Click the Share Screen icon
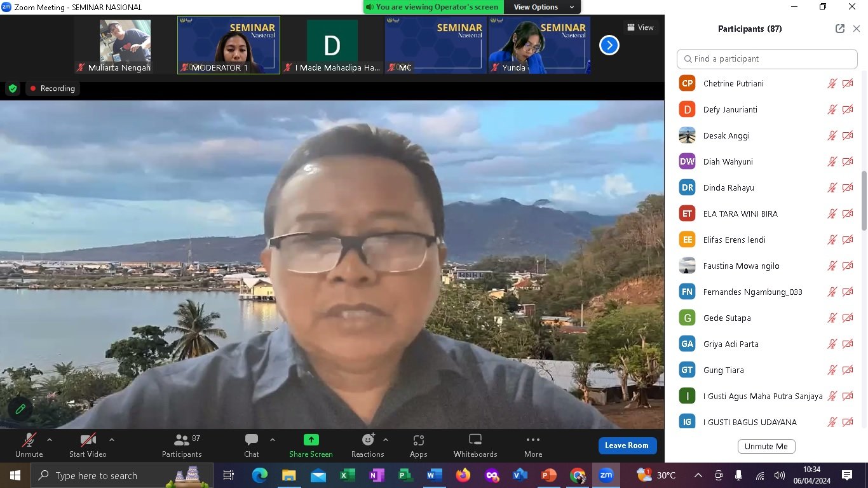 click(x=311, y=445)
